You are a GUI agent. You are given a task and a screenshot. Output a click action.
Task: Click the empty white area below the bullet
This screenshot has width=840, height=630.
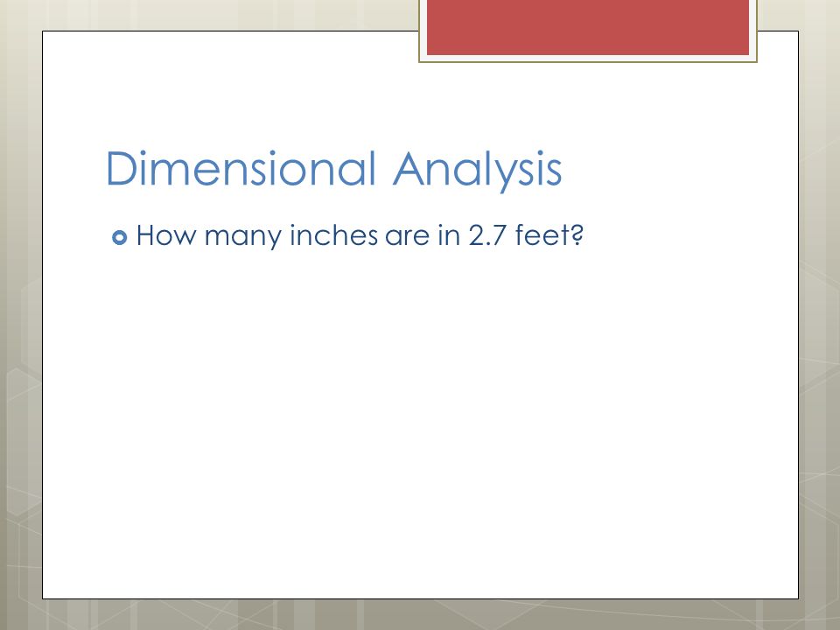[420, 423]
